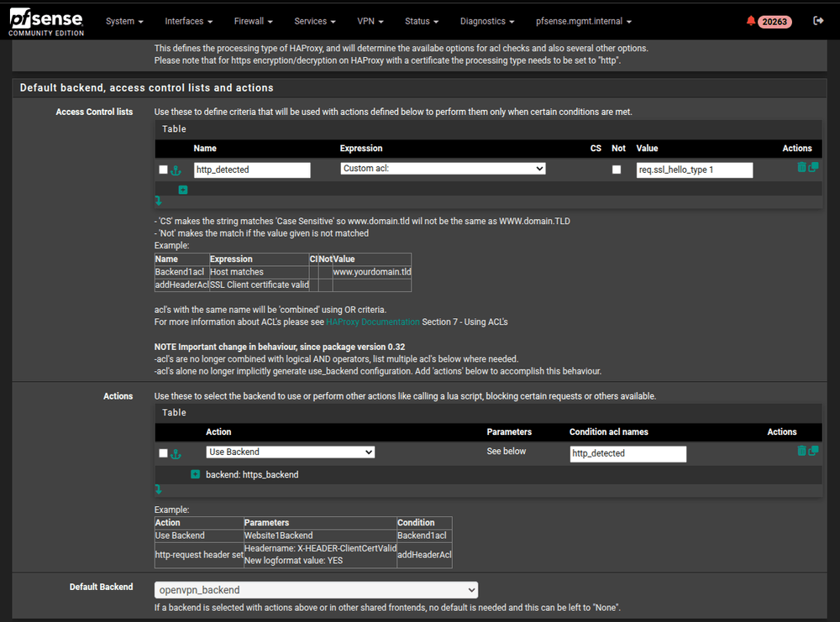Open the Use Backend action dropdown
This screenshot has width=840, height=622.
tap(291, 452)
